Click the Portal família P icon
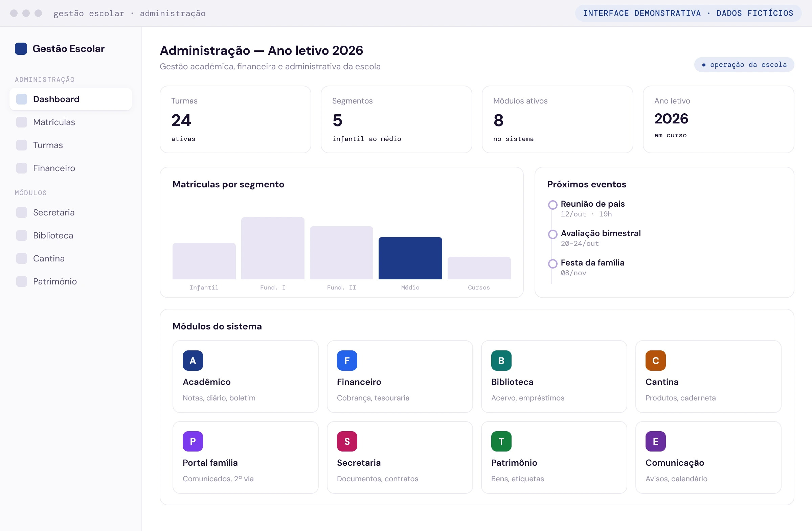Viewport: 812px width, 531px height. pos(193,441)
